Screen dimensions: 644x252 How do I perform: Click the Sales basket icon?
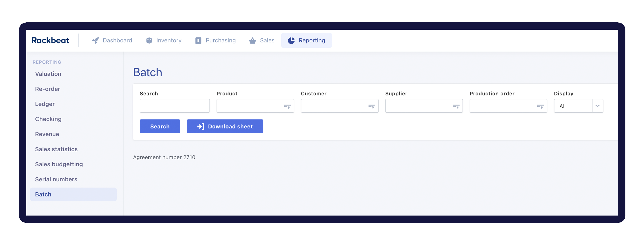coord(253,40)
